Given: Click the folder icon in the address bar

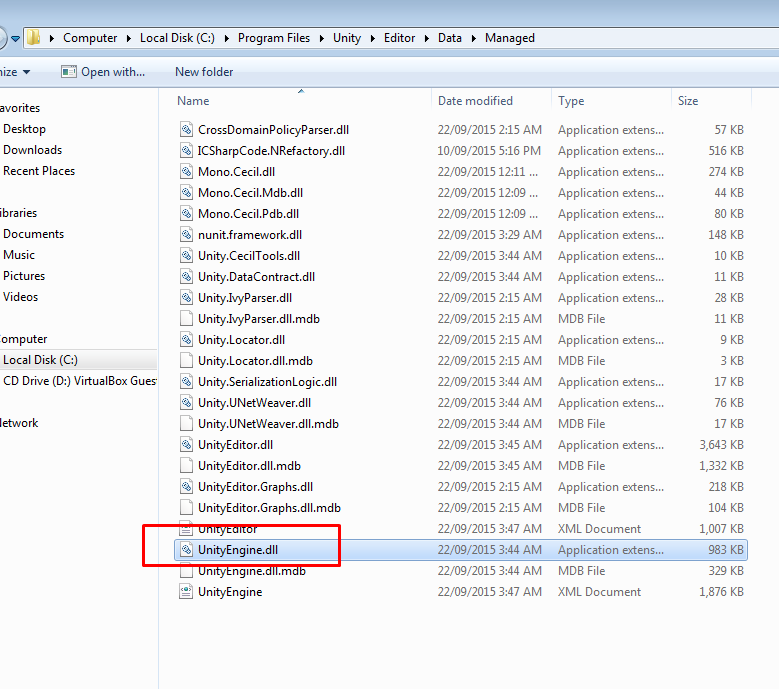Looking at the screenshot, I should pyautogui.click(x=33, y=38).
